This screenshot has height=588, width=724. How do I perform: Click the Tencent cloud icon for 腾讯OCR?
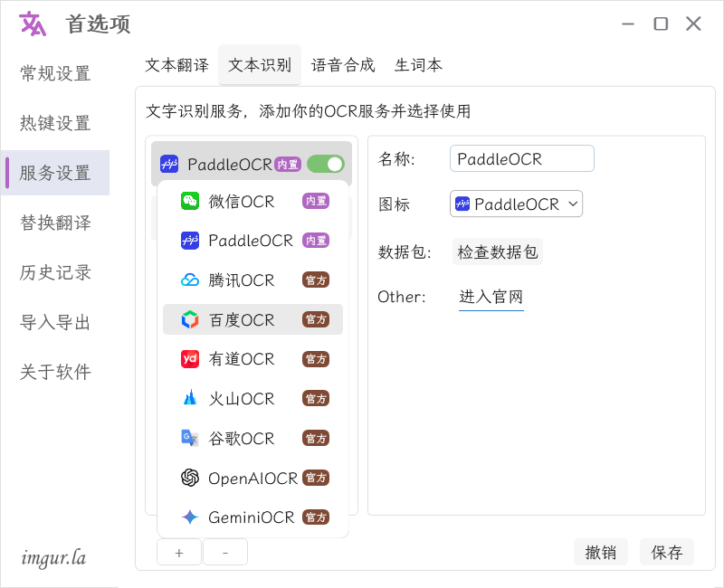click(x=190, y=280)
